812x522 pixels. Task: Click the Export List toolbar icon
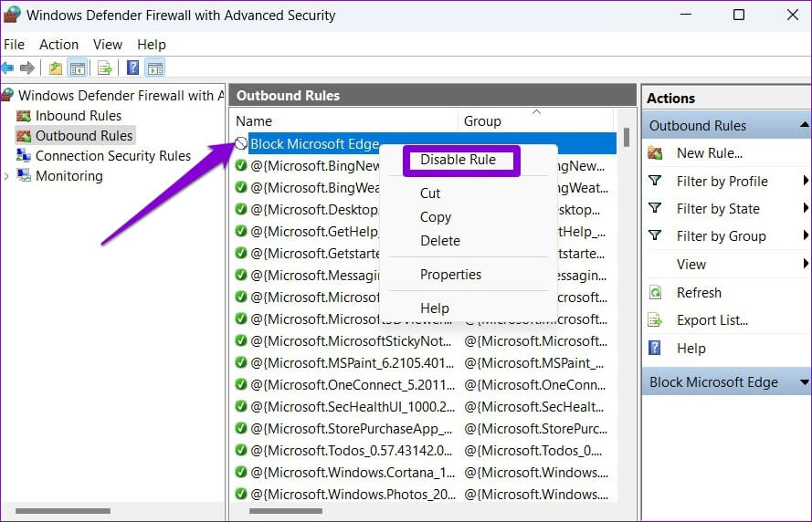pyautogui.click(x=105, y=68)
